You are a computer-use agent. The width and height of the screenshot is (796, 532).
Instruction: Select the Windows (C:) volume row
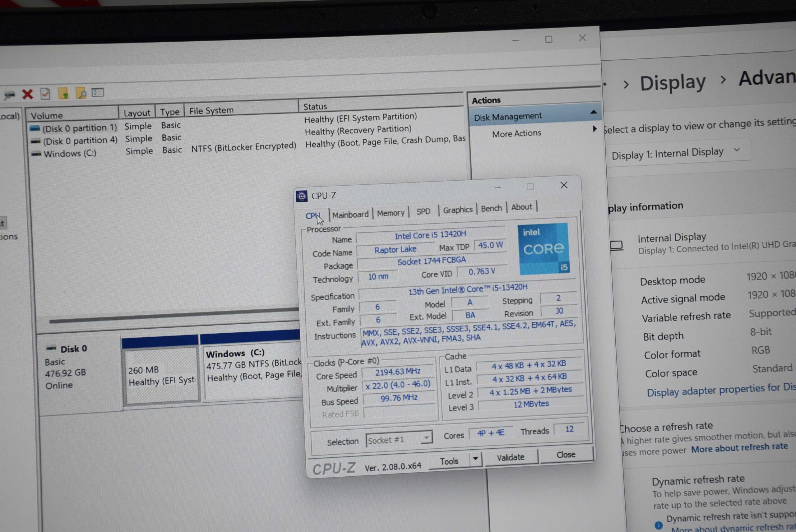(x=70, y=154)
